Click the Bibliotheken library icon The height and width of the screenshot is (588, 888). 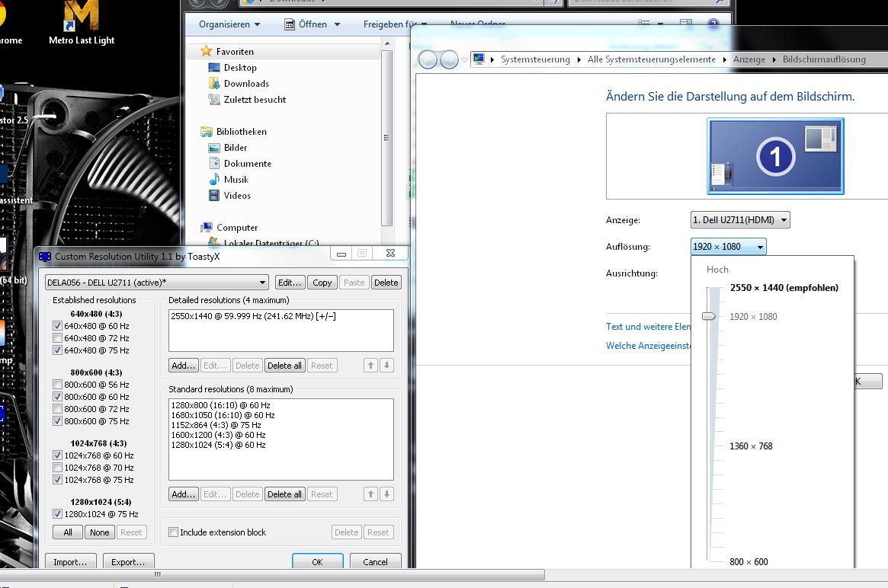coord(206,131)
